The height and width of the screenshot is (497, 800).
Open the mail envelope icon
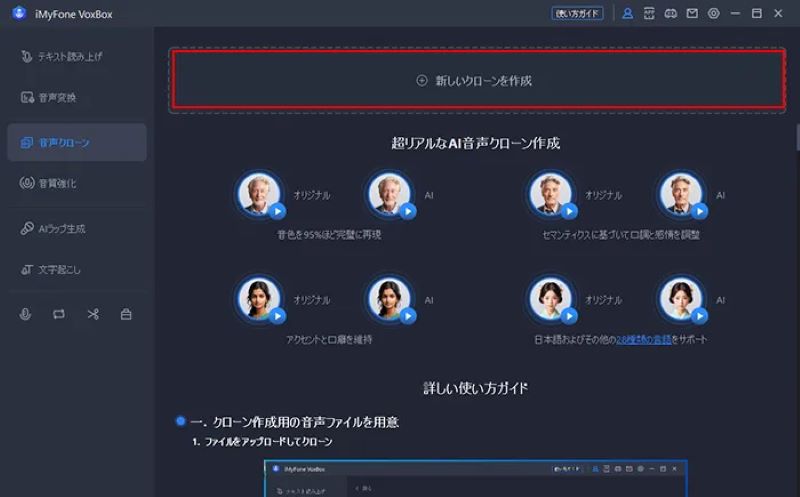(692, 13)
